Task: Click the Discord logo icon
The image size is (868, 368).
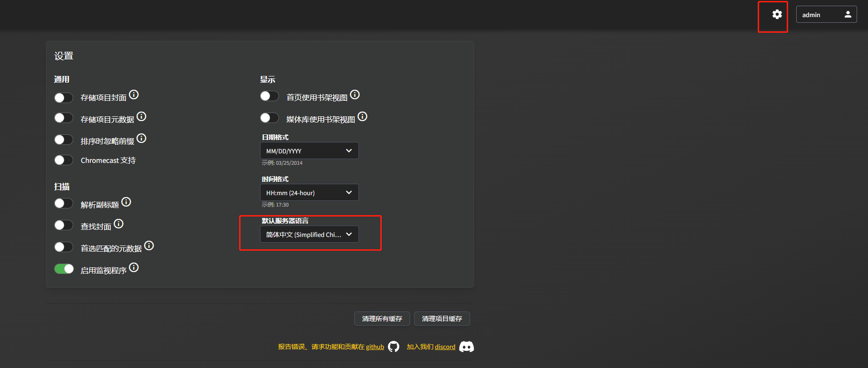Action: [x=466, y=347]
